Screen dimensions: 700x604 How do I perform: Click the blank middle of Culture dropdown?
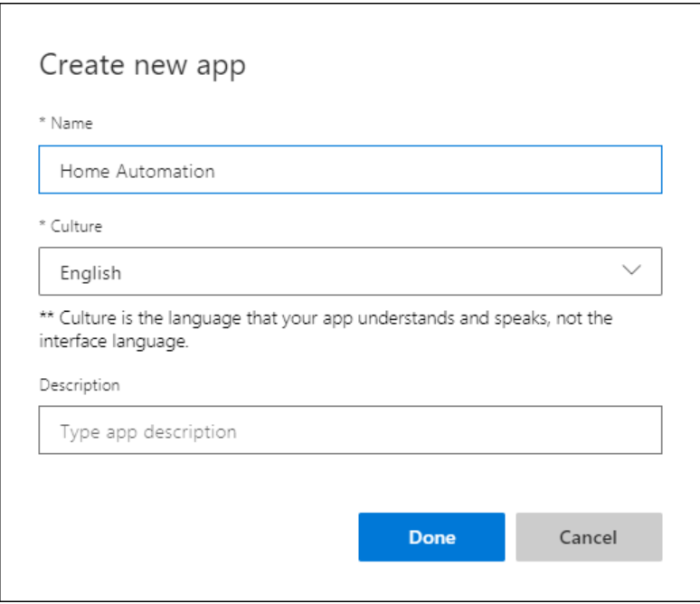(362, 271)
